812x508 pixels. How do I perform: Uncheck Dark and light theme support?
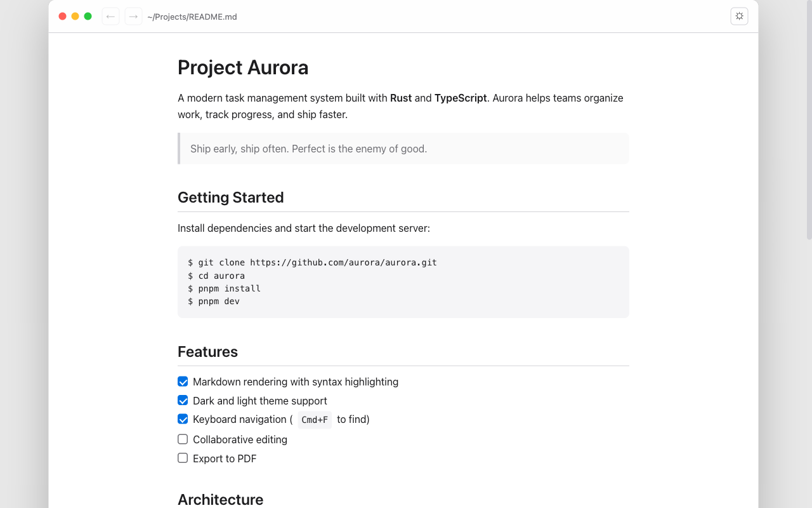pyautogui.click(x=183, y=400)
